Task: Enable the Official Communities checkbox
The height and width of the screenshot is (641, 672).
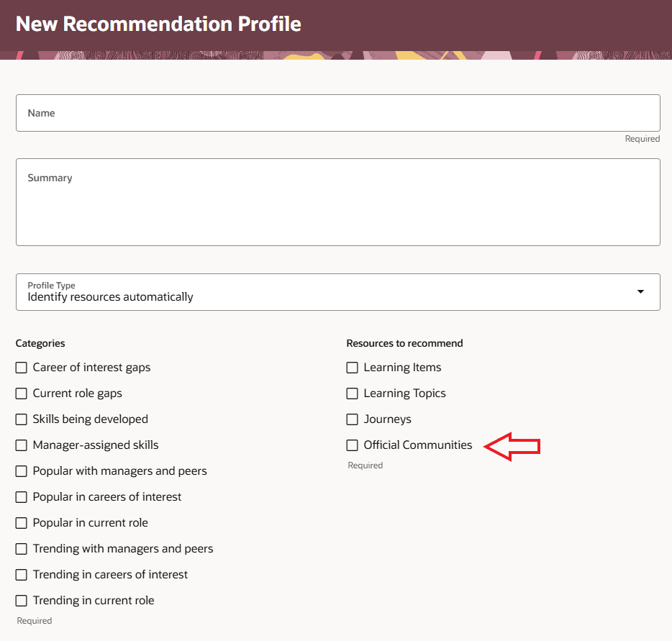Action: click(352, 445)
